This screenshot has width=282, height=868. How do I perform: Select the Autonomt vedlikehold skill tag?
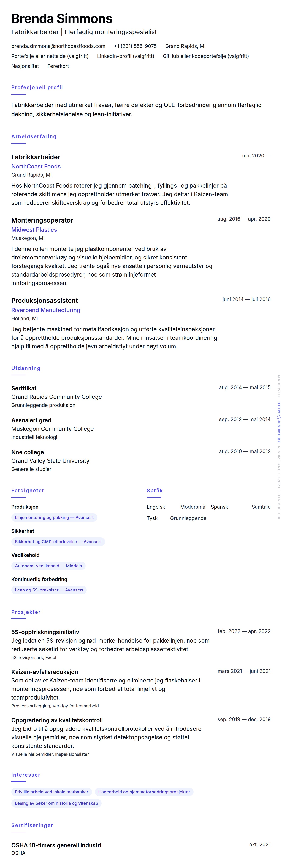click(48, 566)
